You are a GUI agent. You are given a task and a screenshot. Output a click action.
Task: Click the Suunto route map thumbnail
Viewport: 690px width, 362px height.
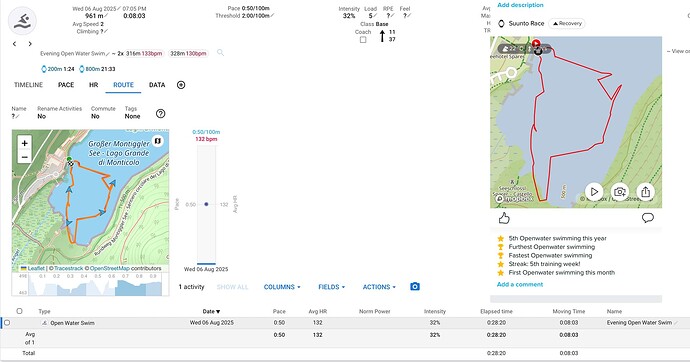pyautogui.click(x=576, y=122)
